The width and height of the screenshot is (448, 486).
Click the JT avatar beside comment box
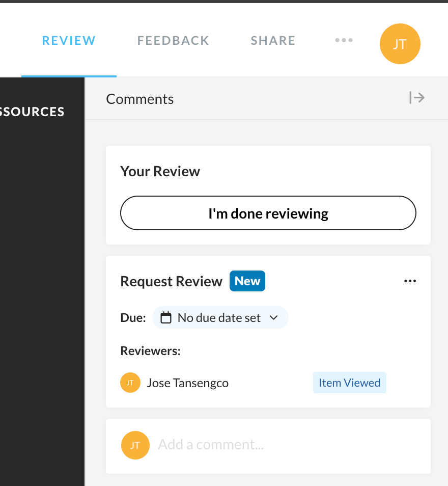[135, 445]
